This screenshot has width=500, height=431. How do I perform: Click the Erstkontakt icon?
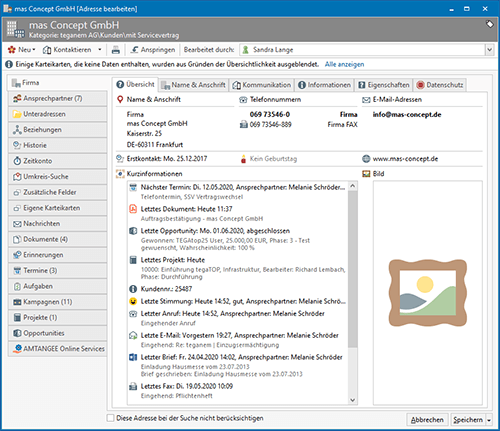[x=120, y=159]
